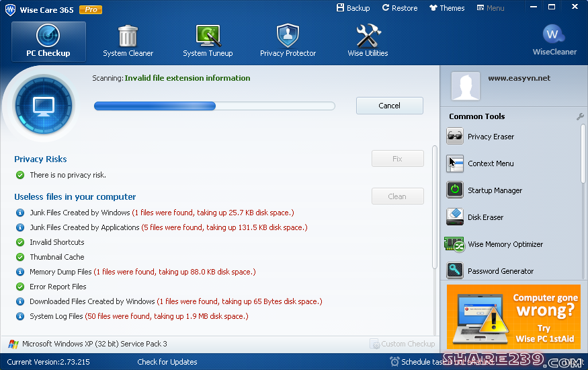Click Check for Updates link
588x370 pixels.
167,362
